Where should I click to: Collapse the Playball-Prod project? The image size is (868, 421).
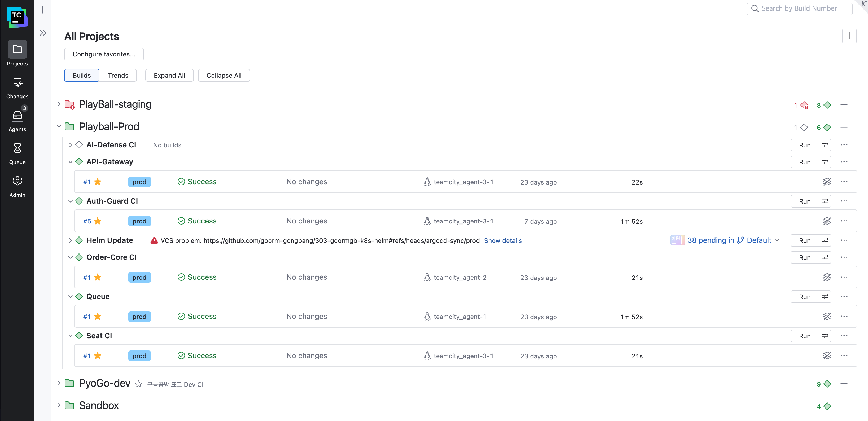coord(59,127)
